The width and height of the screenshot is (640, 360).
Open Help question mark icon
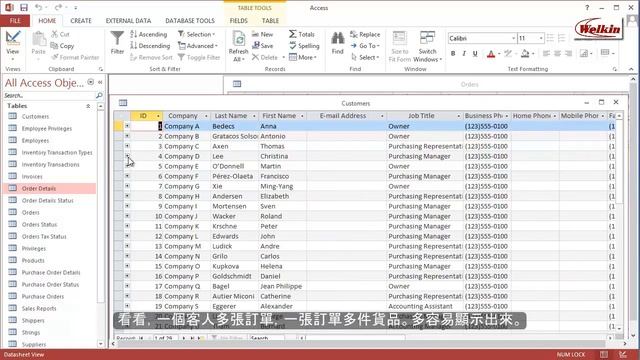click(587, 7)
